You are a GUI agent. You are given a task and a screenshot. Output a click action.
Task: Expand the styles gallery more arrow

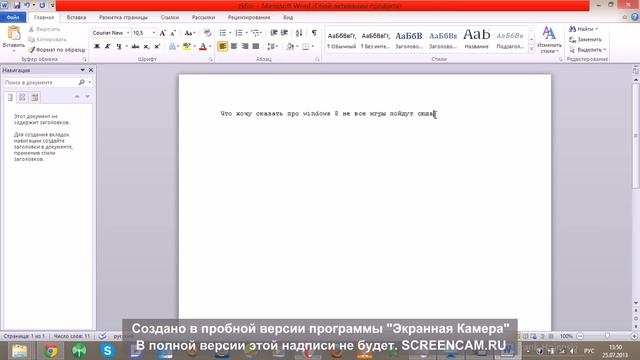(x=531, y=49)
